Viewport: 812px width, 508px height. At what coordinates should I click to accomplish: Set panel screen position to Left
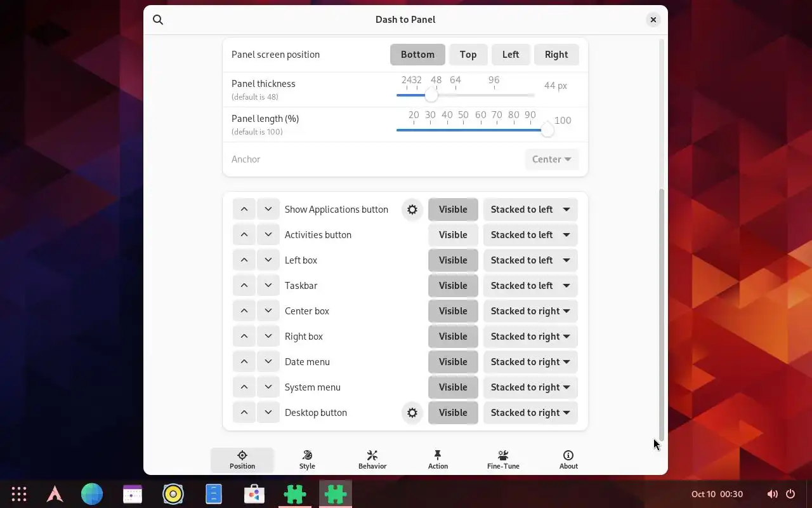click(511, 55)
